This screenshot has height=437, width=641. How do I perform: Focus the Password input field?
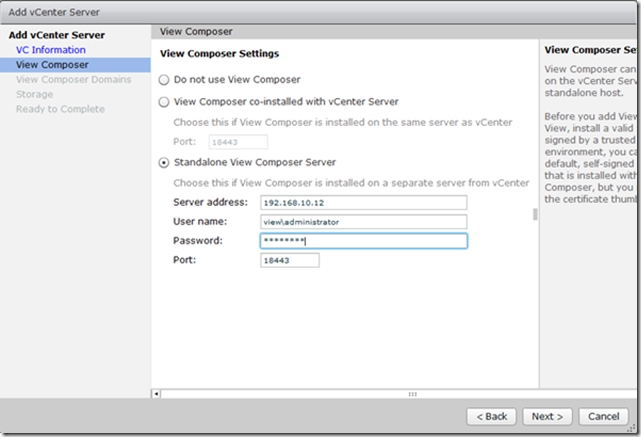363,241
